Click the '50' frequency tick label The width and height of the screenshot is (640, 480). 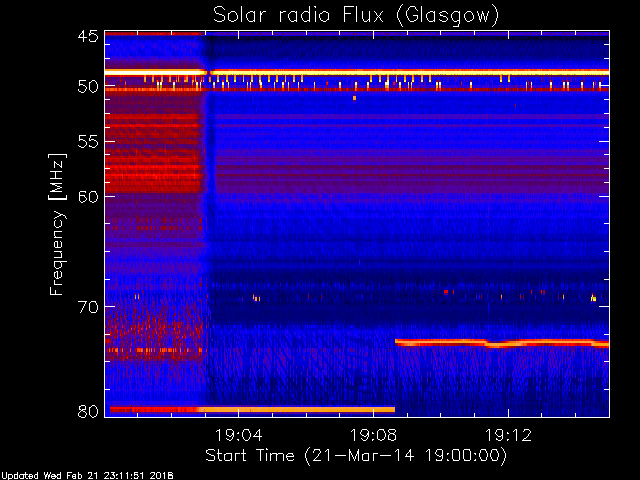click(x=88, y=87)
